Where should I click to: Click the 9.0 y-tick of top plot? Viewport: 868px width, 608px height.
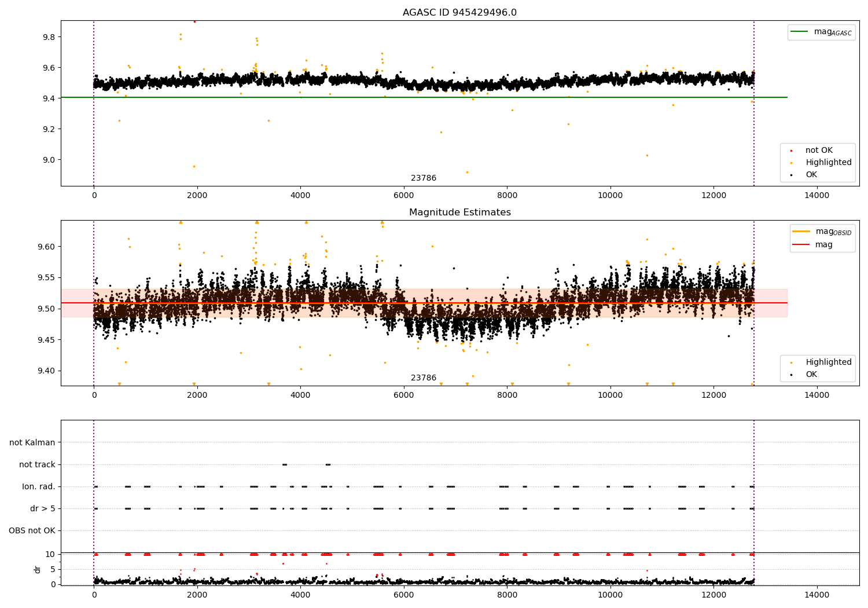click(x=50, y=160)
